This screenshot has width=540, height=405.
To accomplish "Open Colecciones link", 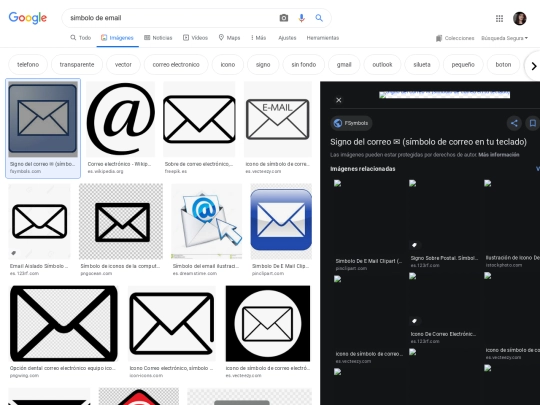I will coord(455,38).
